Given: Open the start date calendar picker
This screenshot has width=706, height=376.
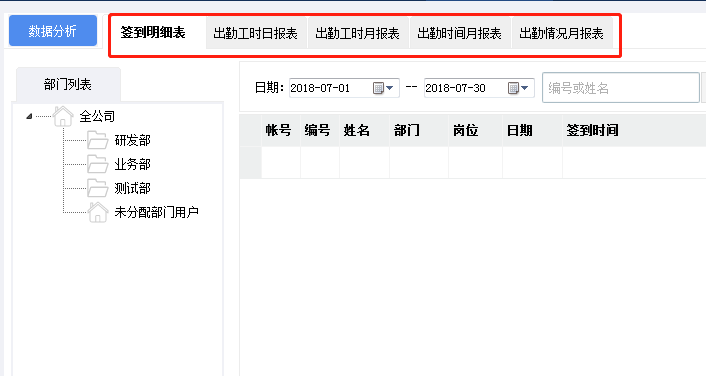Looking at the screenshot, I should [378, 88].
